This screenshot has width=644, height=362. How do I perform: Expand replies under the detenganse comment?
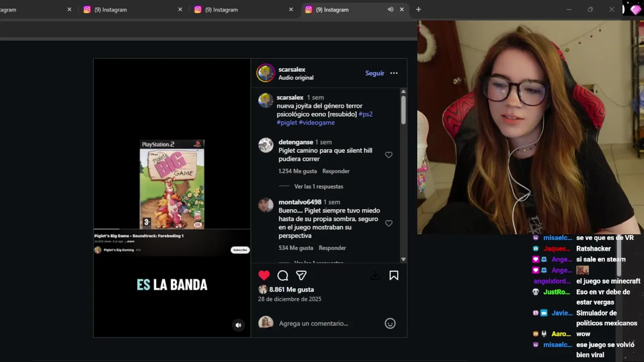tap(318, 187)
